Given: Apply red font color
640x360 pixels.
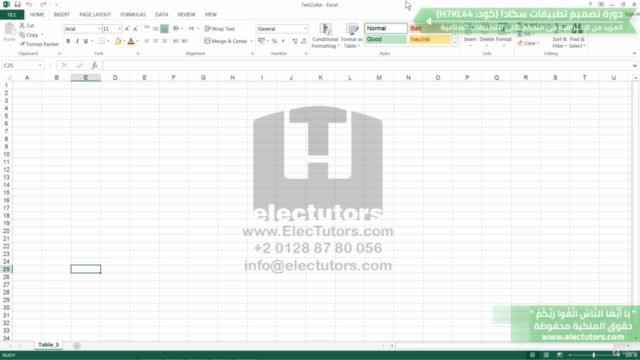Looking at the screenshot, I should coord(131,41).
